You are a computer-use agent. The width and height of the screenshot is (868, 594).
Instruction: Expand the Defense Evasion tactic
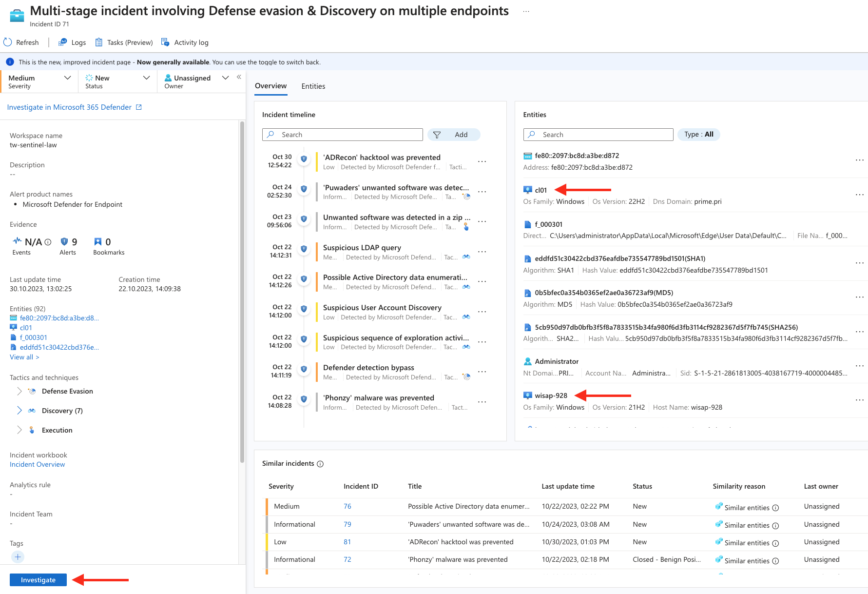tap(19, 391)
